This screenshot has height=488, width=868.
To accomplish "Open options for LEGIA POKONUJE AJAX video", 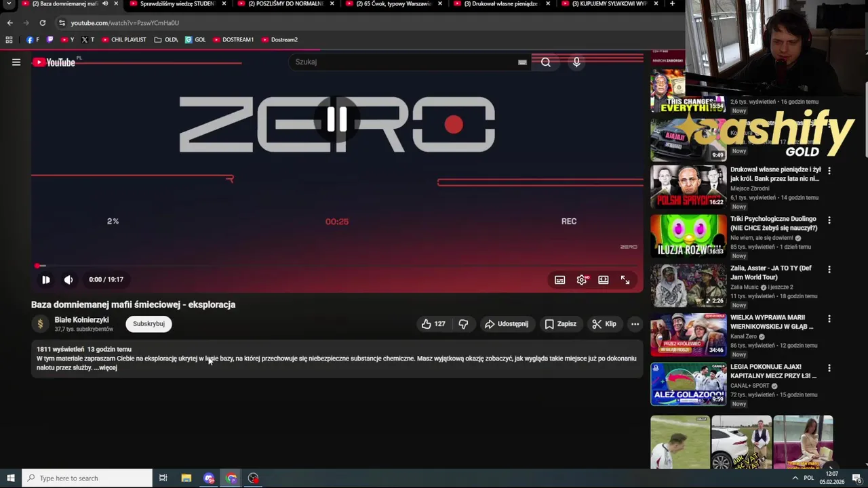I will 829,368.
